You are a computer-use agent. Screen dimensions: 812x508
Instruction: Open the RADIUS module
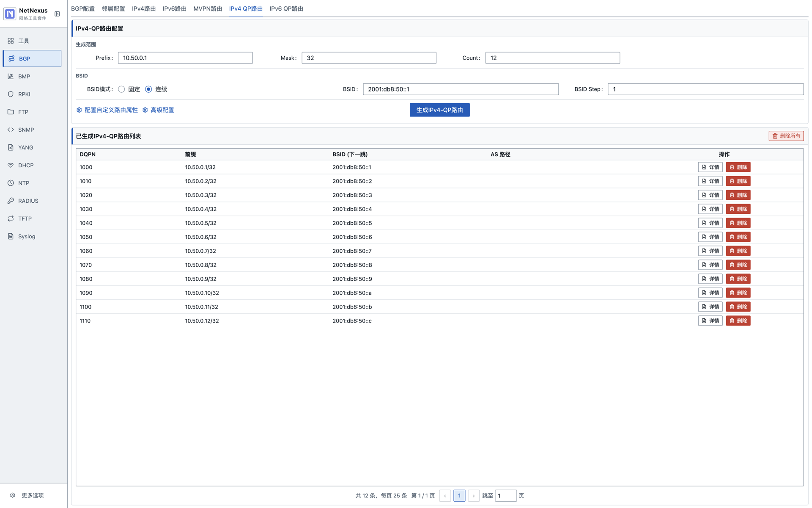click(x=32, y=201)
